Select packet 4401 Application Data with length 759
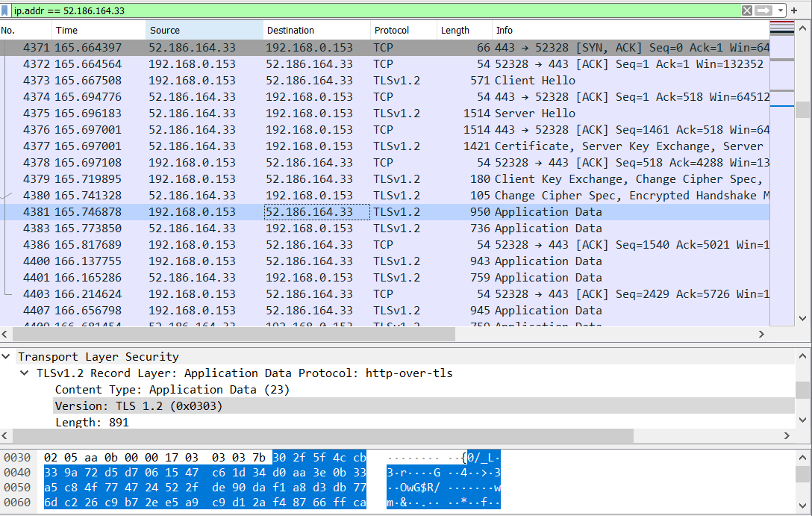812x516 pixels. [385, 277]
